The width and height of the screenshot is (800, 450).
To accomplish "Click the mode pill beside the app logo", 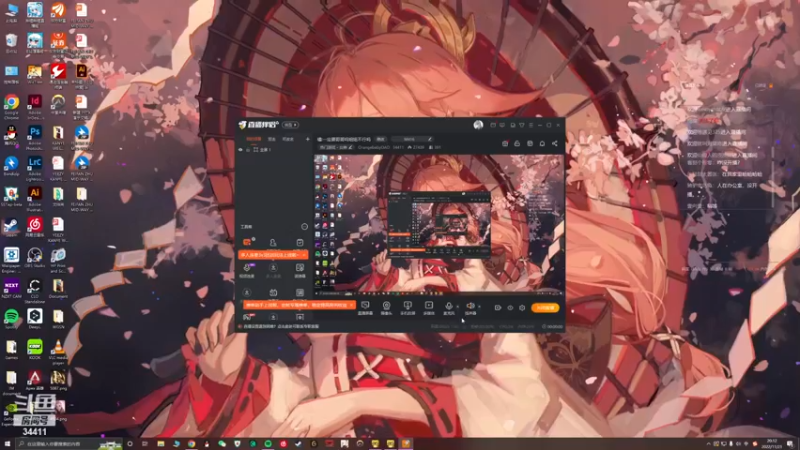I will tap(290, 125).
